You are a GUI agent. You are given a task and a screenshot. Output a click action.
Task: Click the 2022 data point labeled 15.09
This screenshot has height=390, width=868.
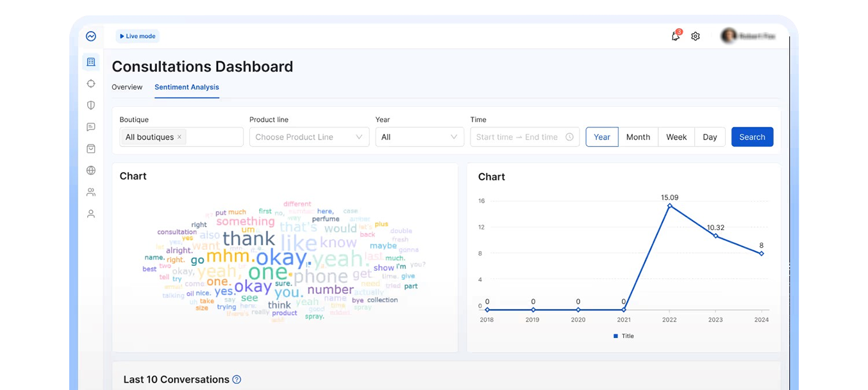(669, 206)
